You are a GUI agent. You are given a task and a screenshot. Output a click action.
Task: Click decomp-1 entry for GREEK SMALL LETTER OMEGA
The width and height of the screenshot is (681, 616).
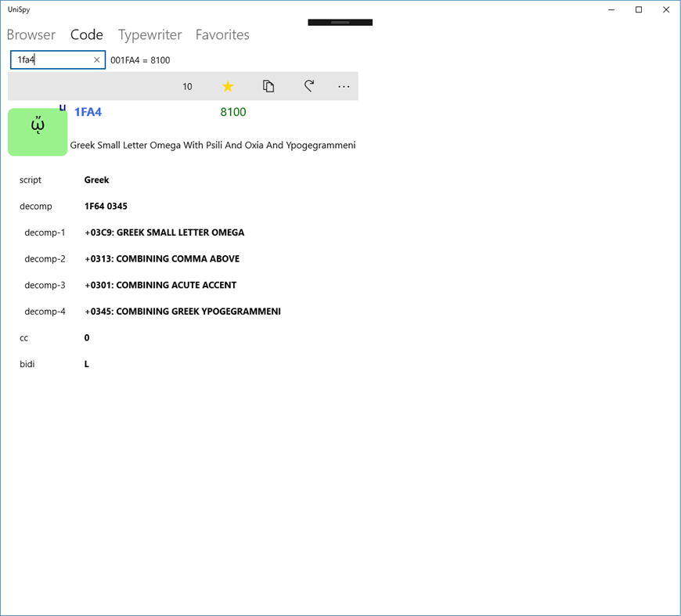click(x=164, y=232)
